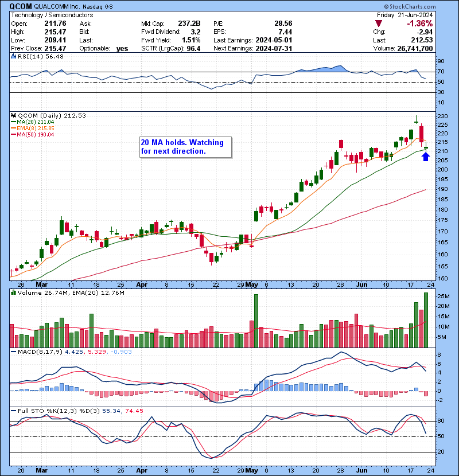Viewport: 459px width, 476px height.
Task: Click the topmost candlestick near 230
Action: click(416, 120)
